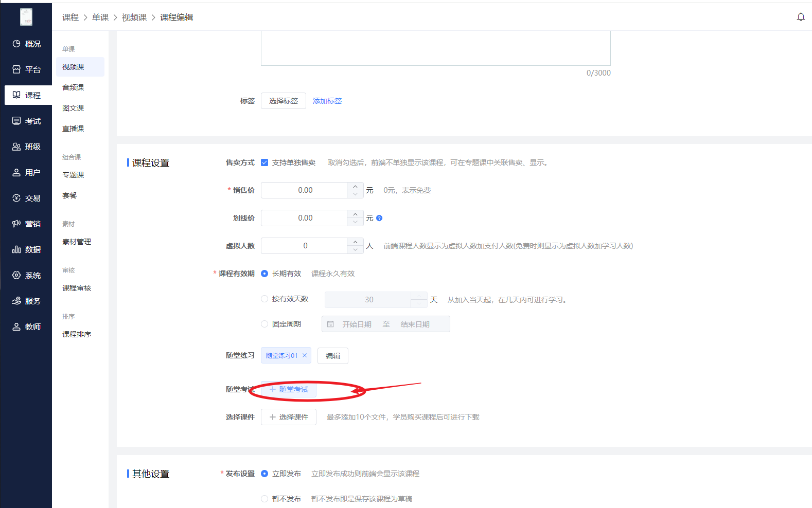Image resolution: width=812 pixels, height=508 pixels.
Task: Open 课程审核 in the submenu
Action: (x=77, y=288)
